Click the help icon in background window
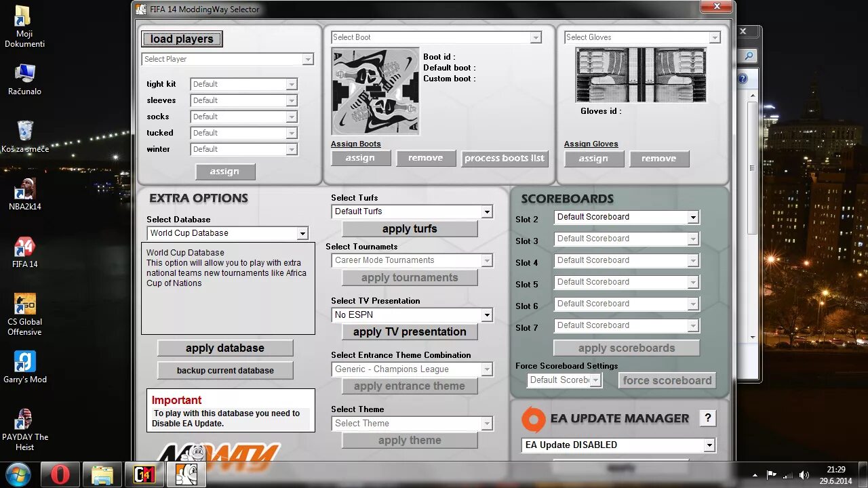Viewport: 868px width, 488px height. (742, 79)
